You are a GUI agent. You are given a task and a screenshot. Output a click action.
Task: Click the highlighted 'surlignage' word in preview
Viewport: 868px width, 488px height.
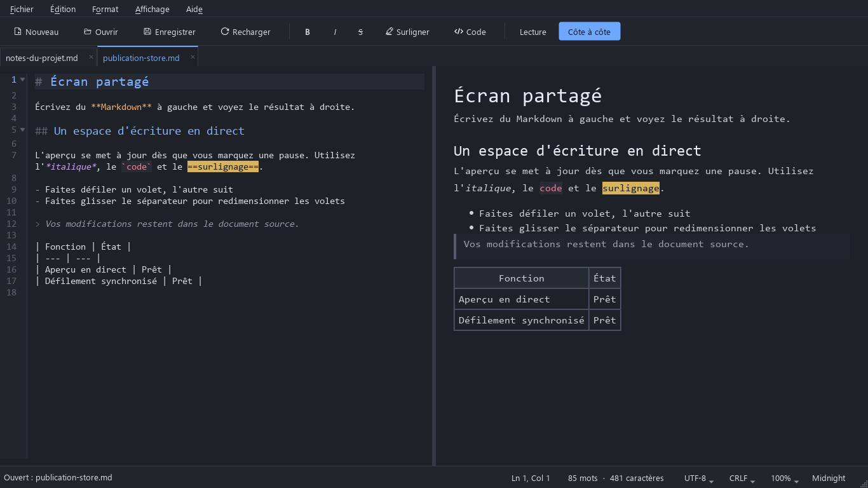631,188
